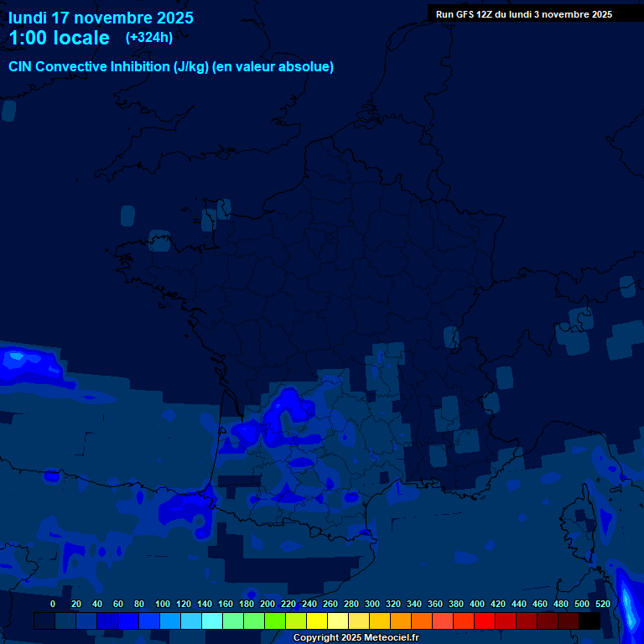Click the 'Run GFS 12Z' run info banner

(523, 14)
